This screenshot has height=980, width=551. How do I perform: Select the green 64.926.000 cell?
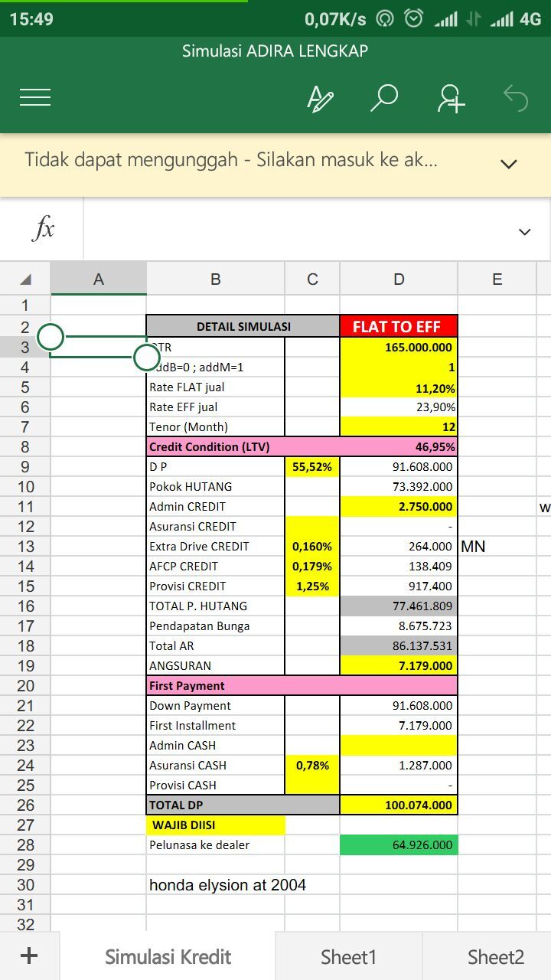399,844
